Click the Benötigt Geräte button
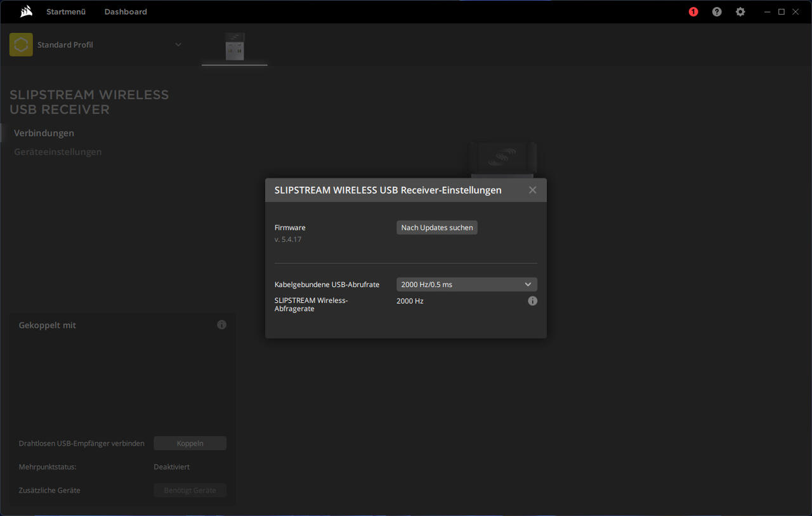Screen dimensions: 812x516 [x=190, y=490]
